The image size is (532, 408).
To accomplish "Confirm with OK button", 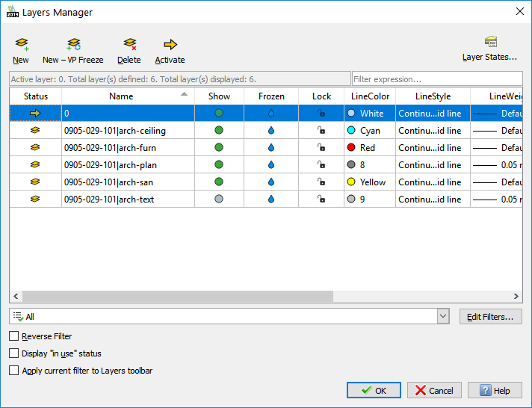I will point(374,390).
